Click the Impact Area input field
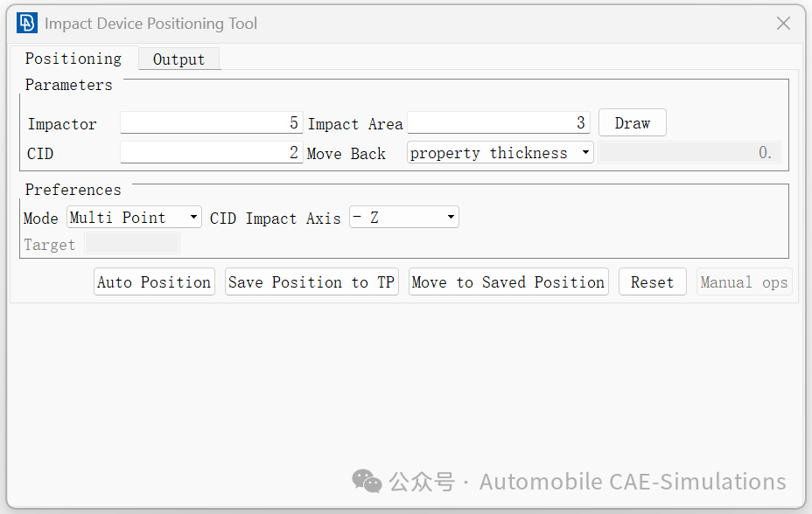Screen dimensions: 812x514 click(498, 123)
